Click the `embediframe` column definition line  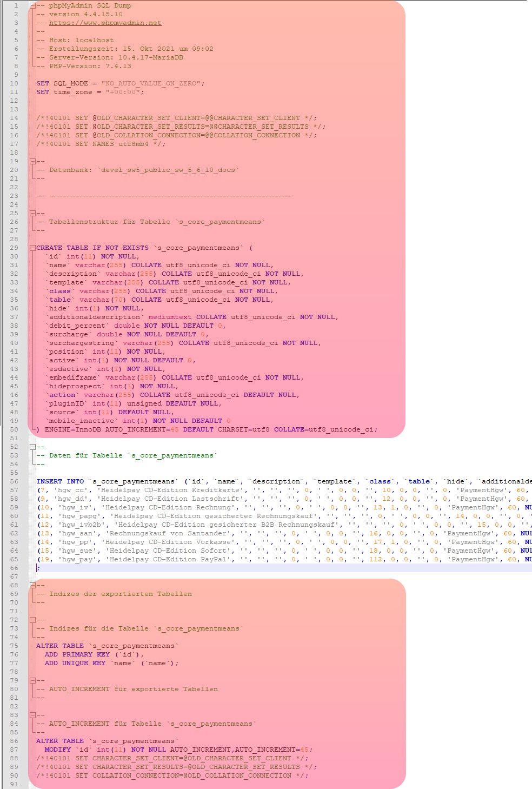(x=175, y=377)
